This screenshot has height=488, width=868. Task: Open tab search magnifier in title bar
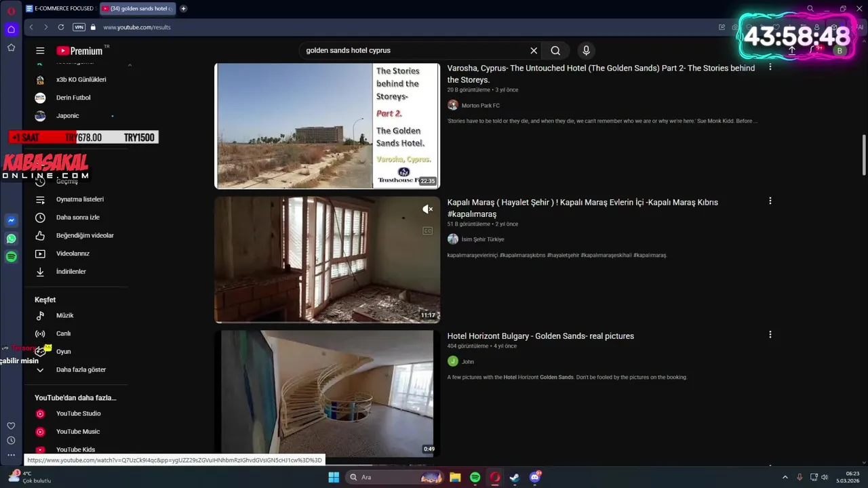click(810, 9)
